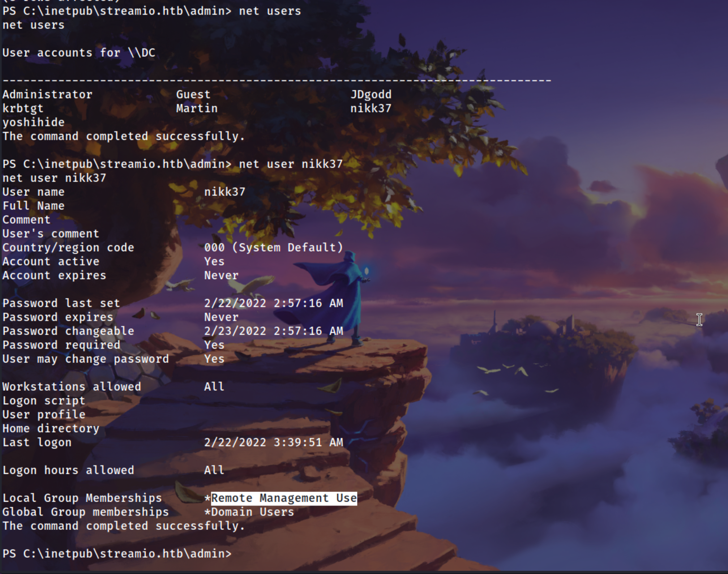The width and height of the screenshot is (728, 574).
Task: Click the nikk37 value beside User name
Action: (224, 192)
